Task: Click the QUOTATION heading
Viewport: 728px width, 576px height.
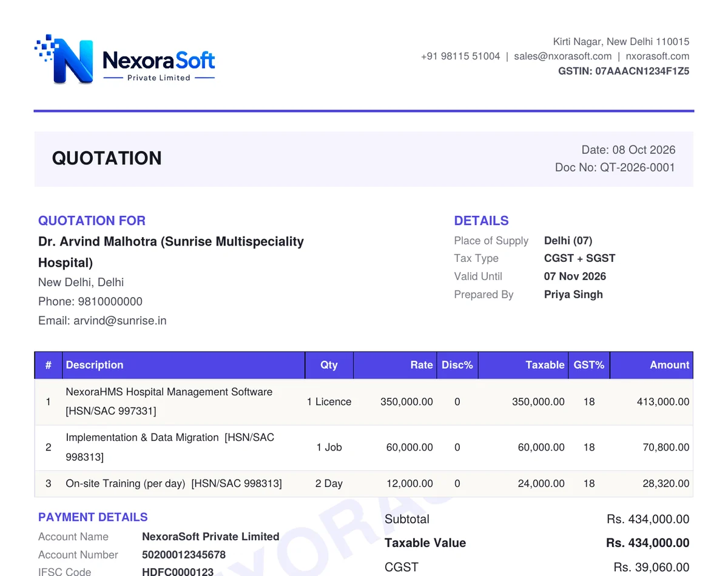Action: tap(107, 158)
